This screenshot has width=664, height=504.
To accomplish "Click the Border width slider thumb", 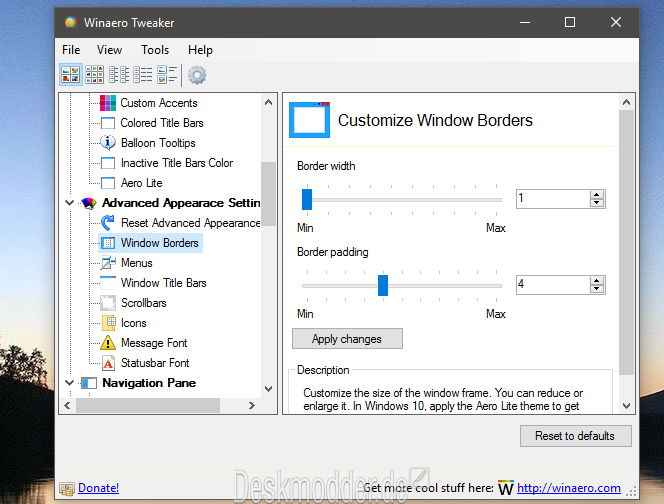I will 307,199.
